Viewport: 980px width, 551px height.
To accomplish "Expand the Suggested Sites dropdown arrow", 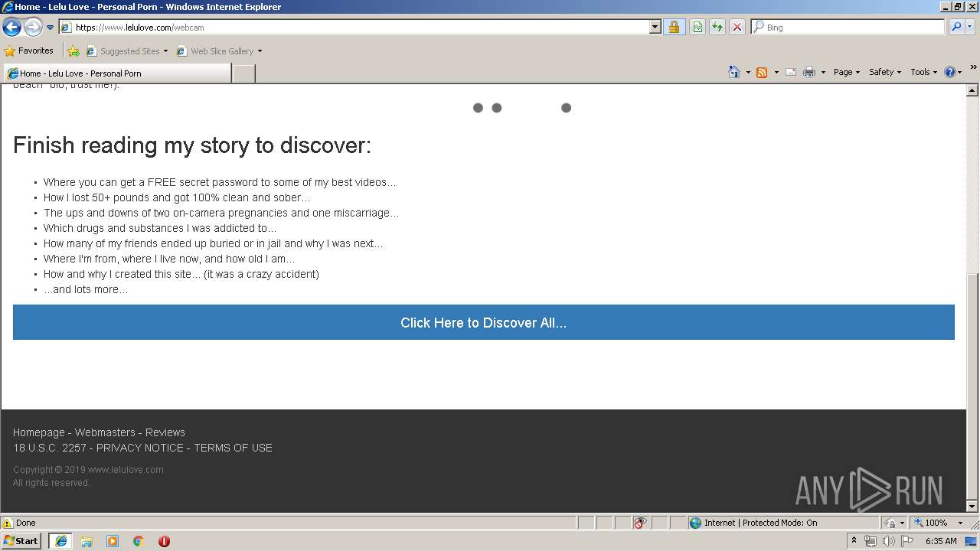I will (165, 51).
